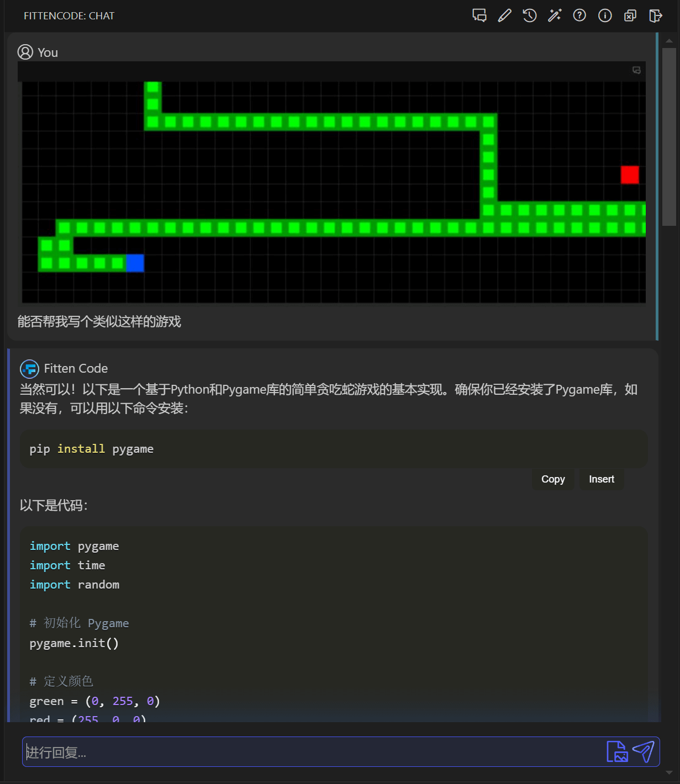Image resolution: width=680 pixels, height=784 pixels.
Task: Click the small chat icon above snake image
Action: point(636,70)
